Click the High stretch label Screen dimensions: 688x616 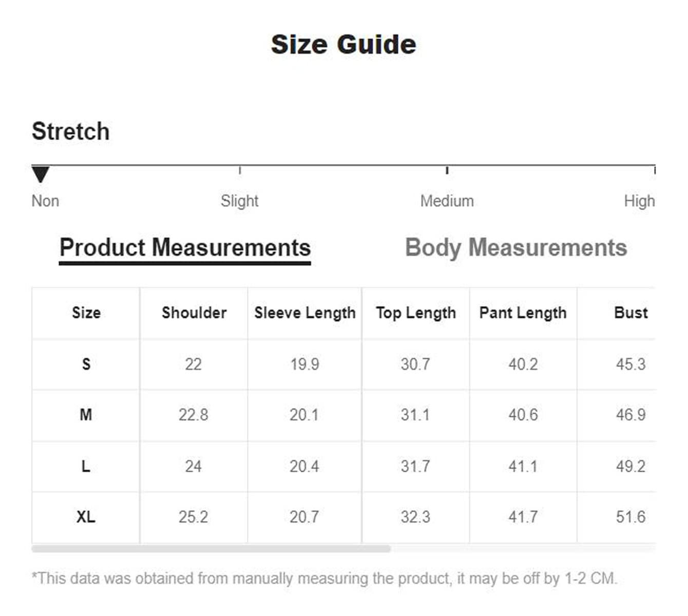pyautogui.click(x=639, y=201)
